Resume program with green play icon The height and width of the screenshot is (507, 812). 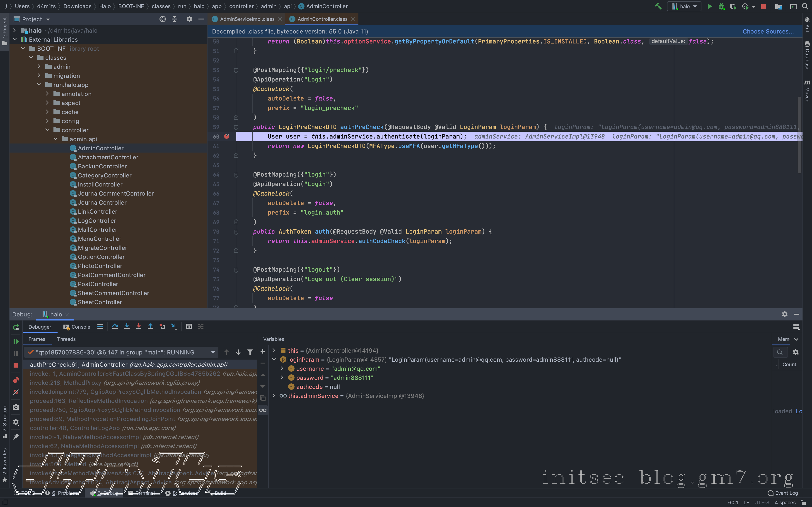point(16,341)
